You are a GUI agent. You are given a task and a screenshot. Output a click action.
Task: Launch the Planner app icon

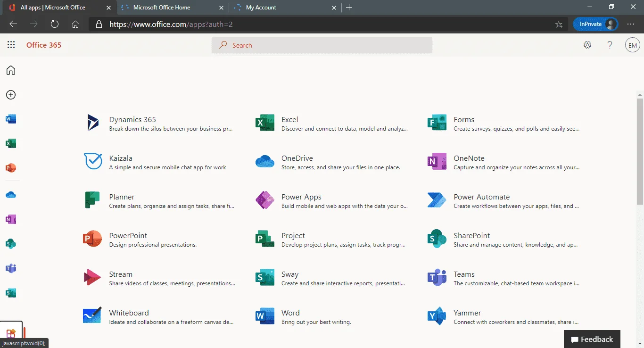92,200
